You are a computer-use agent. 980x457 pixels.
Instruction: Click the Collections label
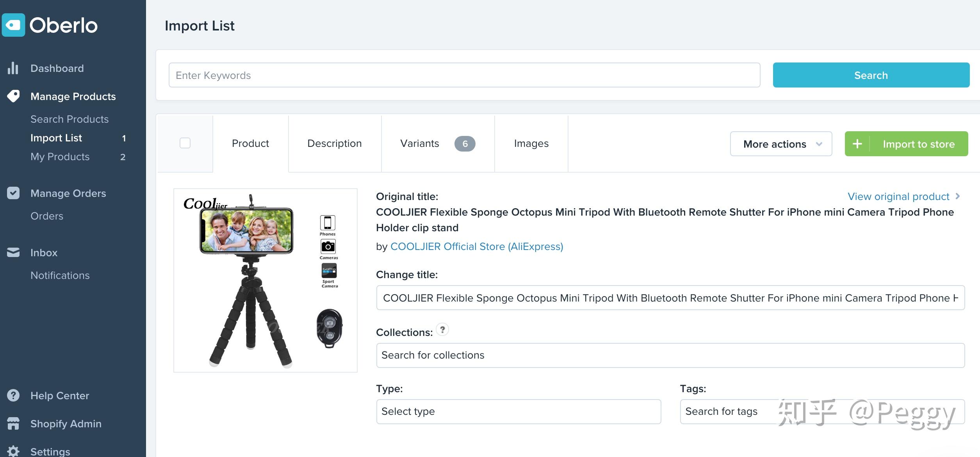(404, 332)
